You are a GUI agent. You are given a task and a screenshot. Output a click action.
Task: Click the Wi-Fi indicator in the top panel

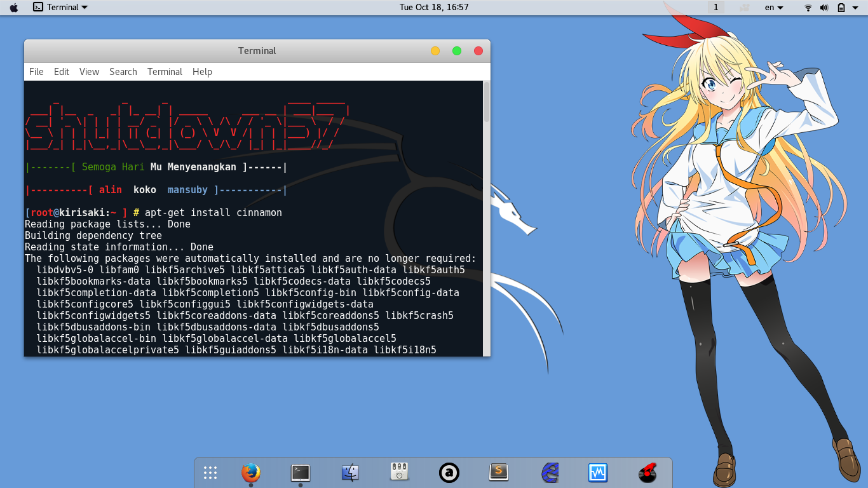[808, 8]
